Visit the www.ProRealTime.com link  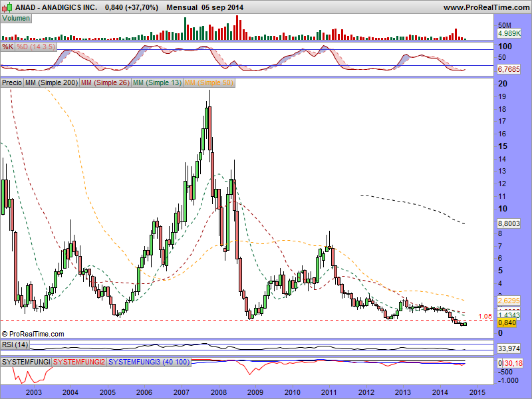[x=486, y=7]
